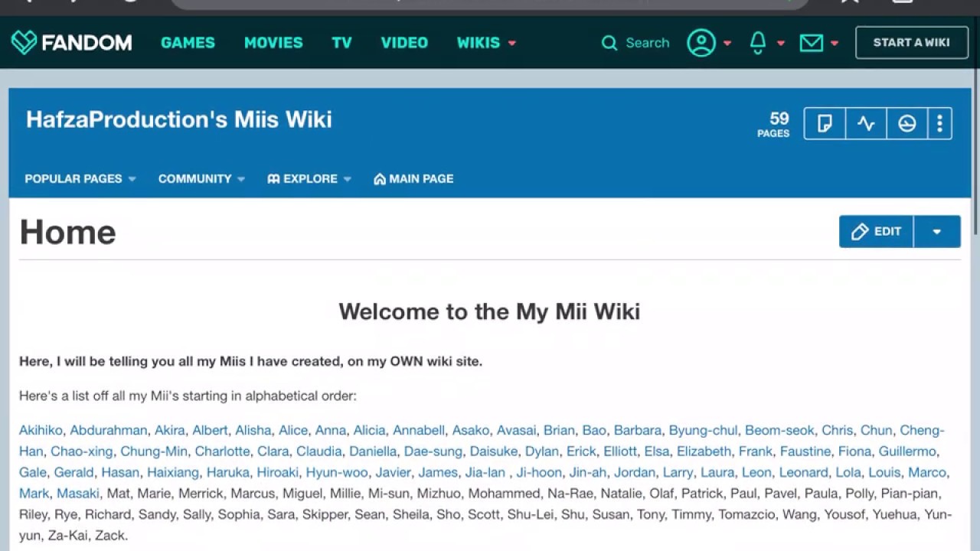Open the messages envelope icon
Screen dimensions: 980x551
tap(812, 43)
